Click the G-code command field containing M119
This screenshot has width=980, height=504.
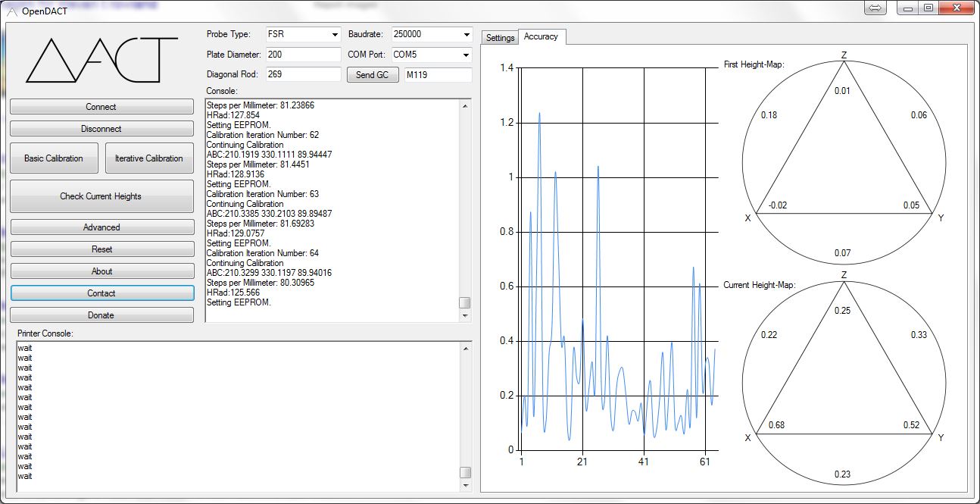437,74
